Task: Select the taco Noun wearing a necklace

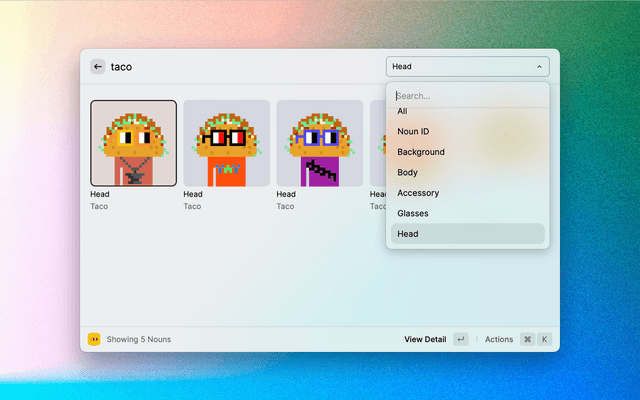Action: [x=134, y=143]
